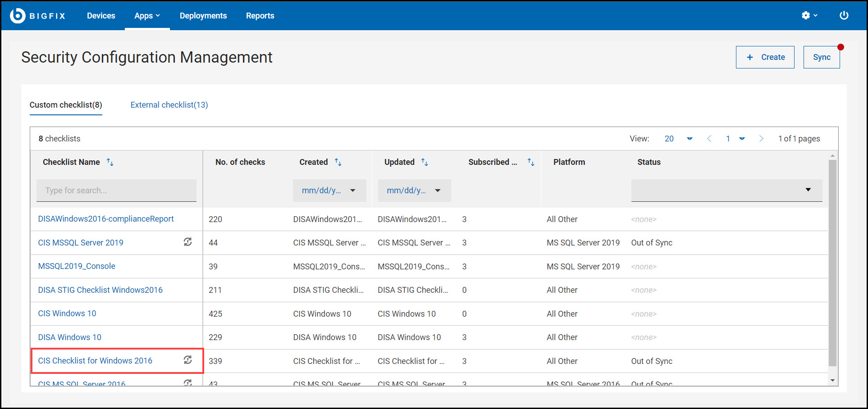The width and height of the screenshot is (868, 409).
Task: Go to next page arrow
Action: point(761,139)
